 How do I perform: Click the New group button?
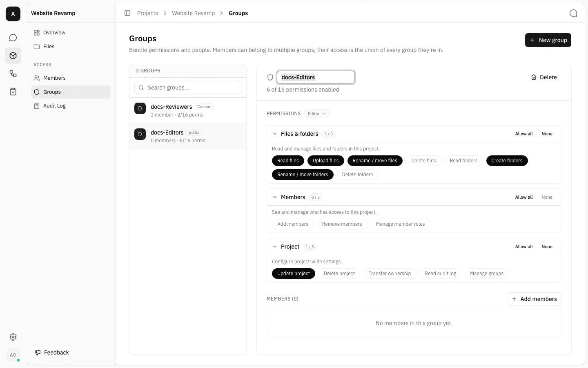coord(548,40)
